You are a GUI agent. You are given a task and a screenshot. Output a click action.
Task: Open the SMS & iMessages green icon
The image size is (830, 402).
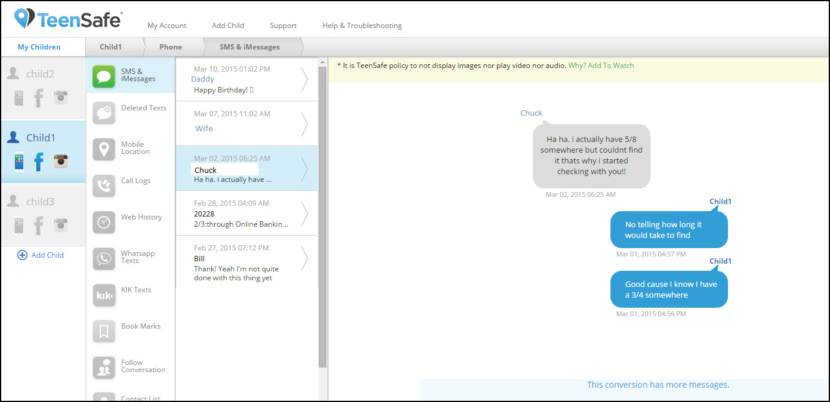104,76
